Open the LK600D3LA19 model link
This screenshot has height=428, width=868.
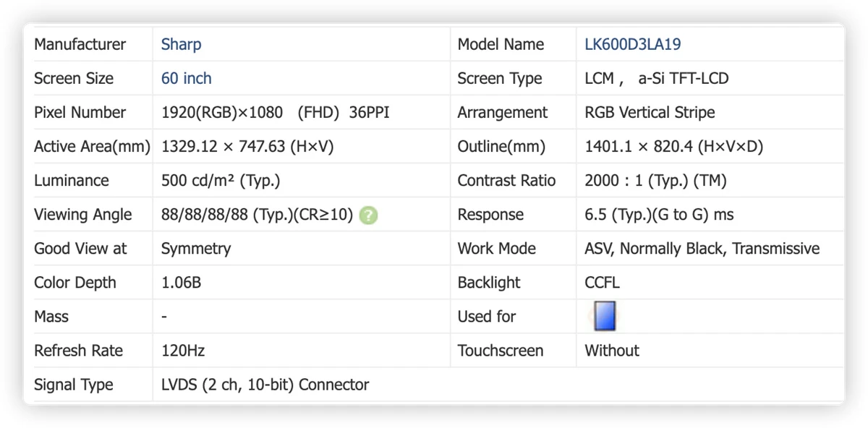[x=633, y=44]
